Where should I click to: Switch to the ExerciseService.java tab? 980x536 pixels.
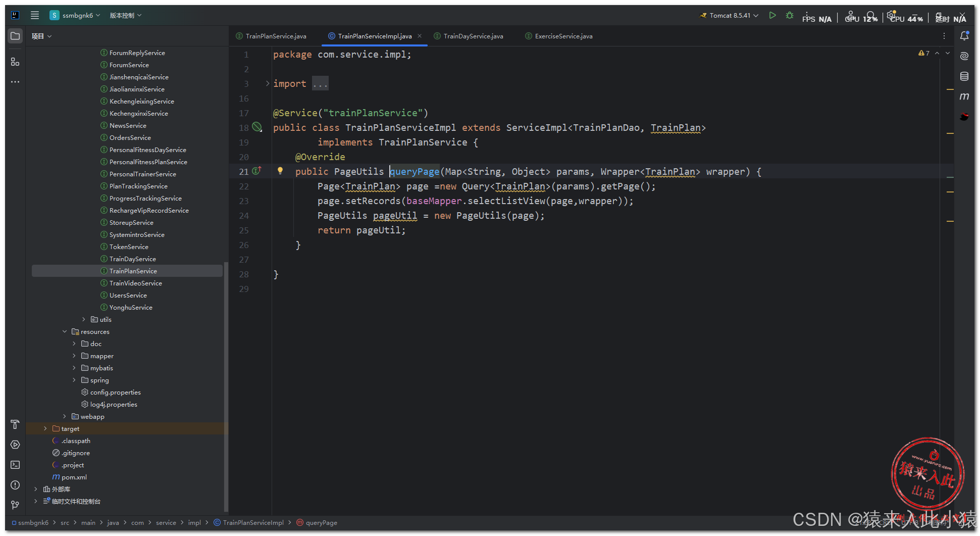tap(559, 36)
